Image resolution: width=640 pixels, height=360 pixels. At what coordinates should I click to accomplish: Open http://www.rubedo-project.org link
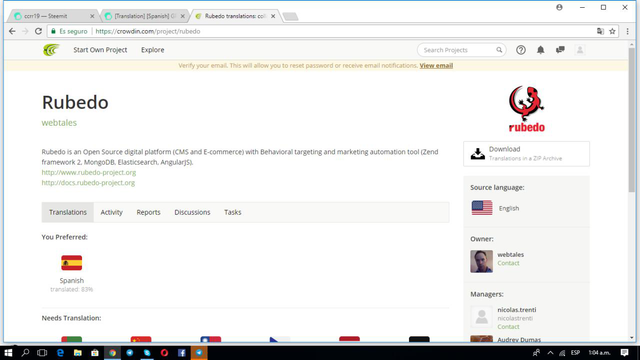click(89, 172)
